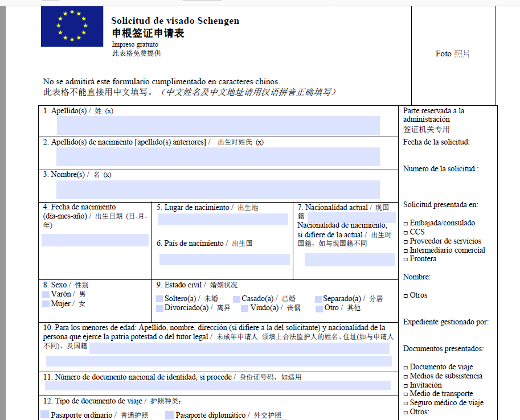Check the Separado(a) civil status box
The height and width of the screenshot is (420, 520).
pos(318,299)
